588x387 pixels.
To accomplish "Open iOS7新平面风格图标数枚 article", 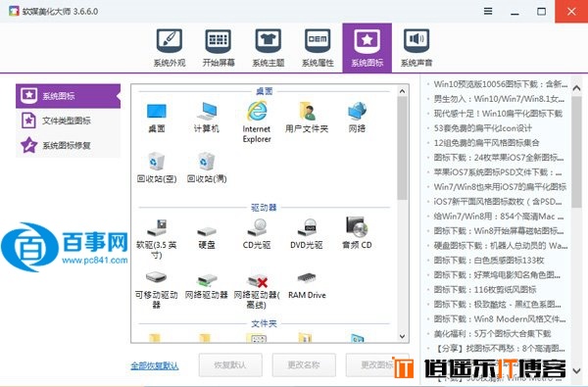I will pyautogui.click(x=498, y=202).
